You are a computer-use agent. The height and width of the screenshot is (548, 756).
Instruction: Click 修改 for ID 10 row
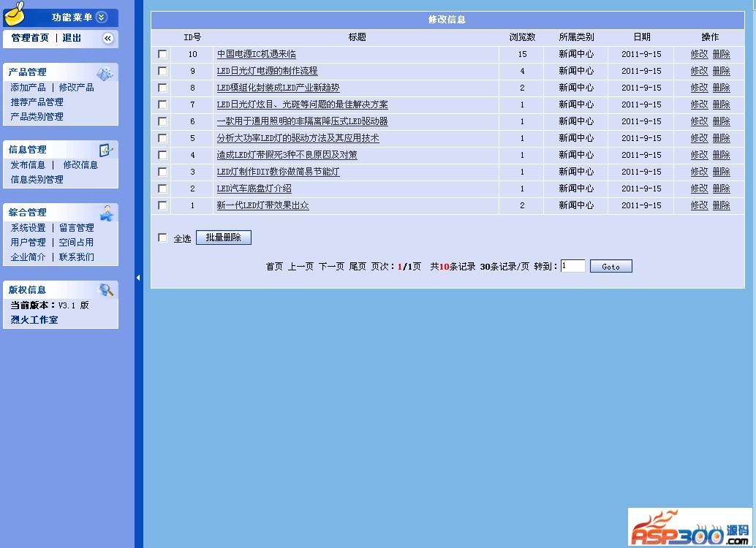click(x=699, y=54)
